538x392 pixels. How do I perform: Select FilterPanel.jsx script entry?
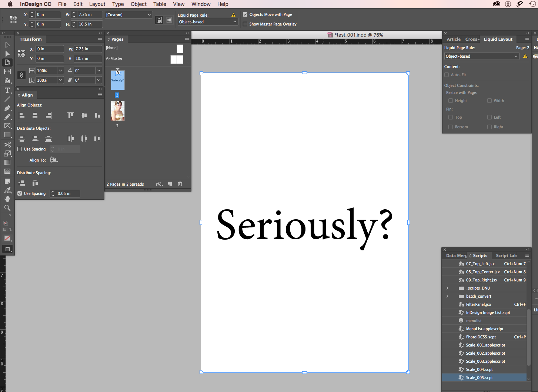coord(478,304)
